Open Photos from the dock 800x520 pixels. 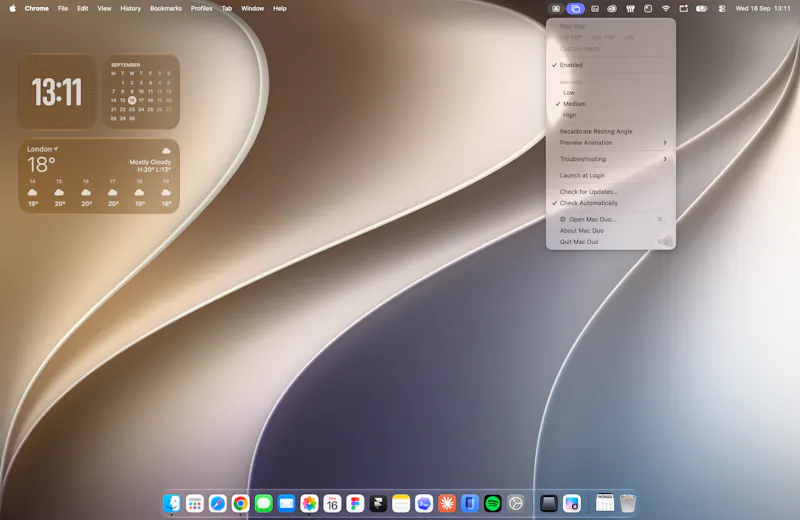coord(309,504)
